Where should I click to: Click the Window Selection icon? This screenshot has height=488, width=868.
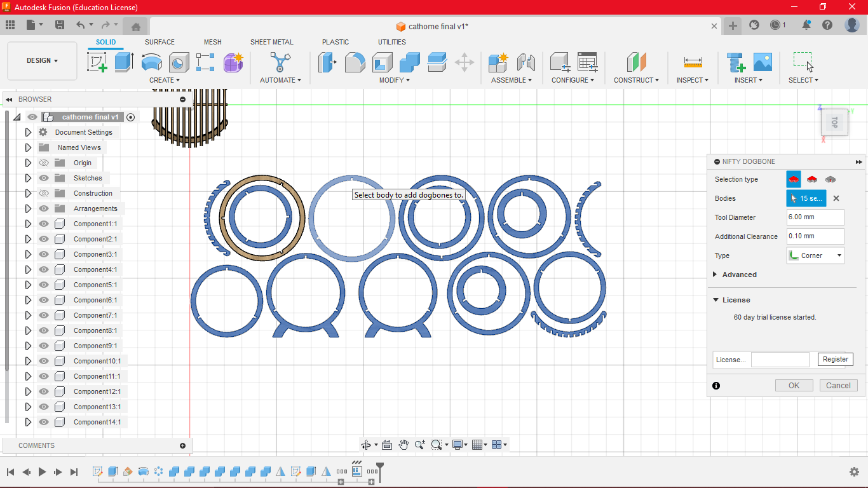tap(803, 62)
